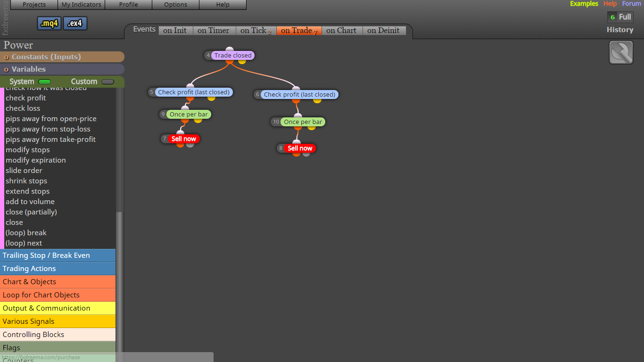Open the Projects menu
Screen dimensions: 644x362
point(34,5)
